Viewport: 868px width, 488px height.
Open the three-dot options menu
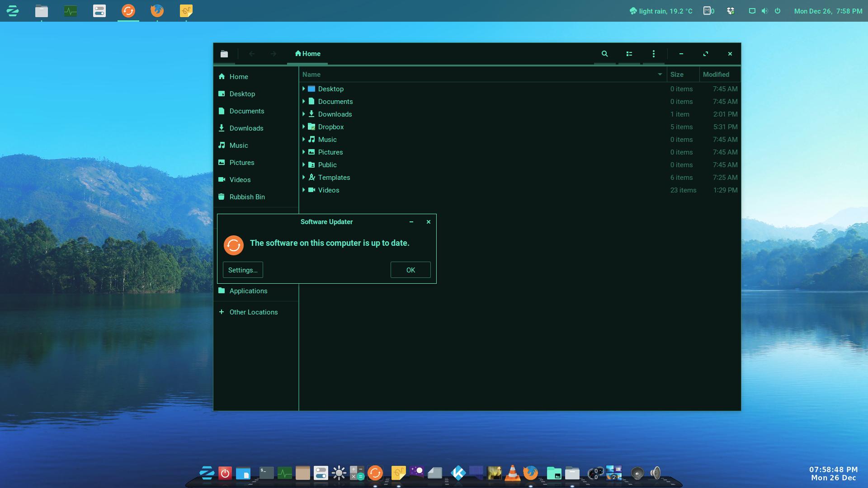coord(653,54)
